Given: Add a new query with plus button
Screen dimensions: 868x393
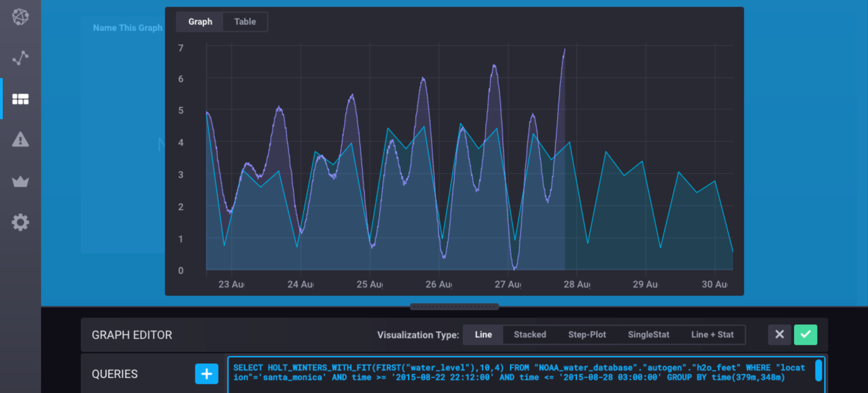Looking at the screenshot, I should coord(206,373).
